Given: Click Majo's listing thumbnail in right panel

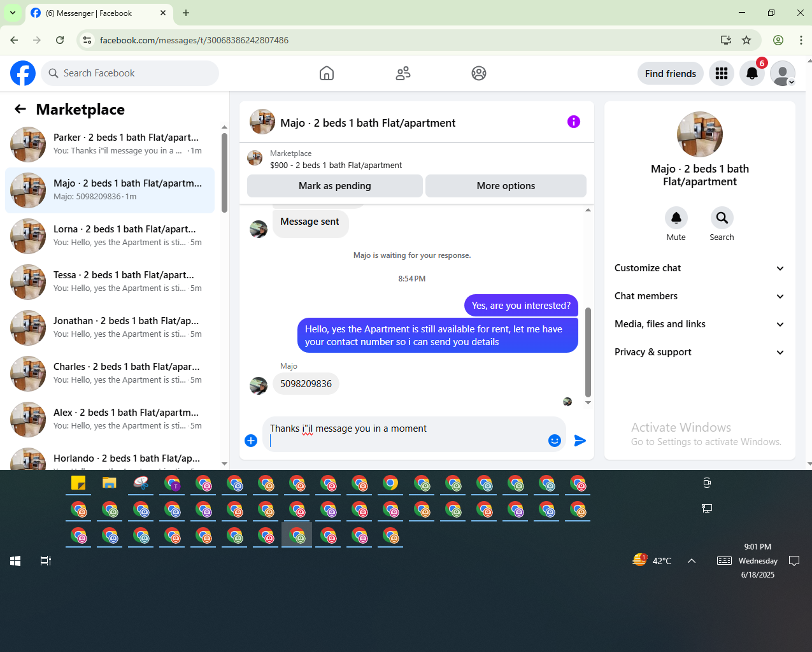Looking at the screenshot, I should coord(700,134).
